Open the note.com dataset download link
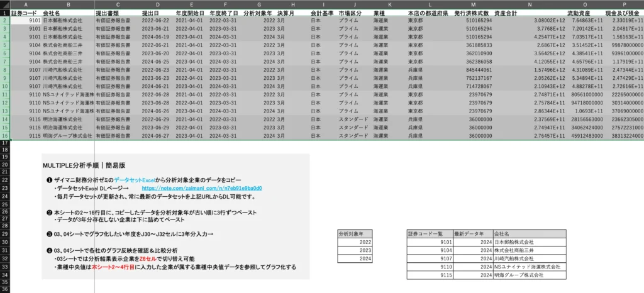 tap(202, 189)
